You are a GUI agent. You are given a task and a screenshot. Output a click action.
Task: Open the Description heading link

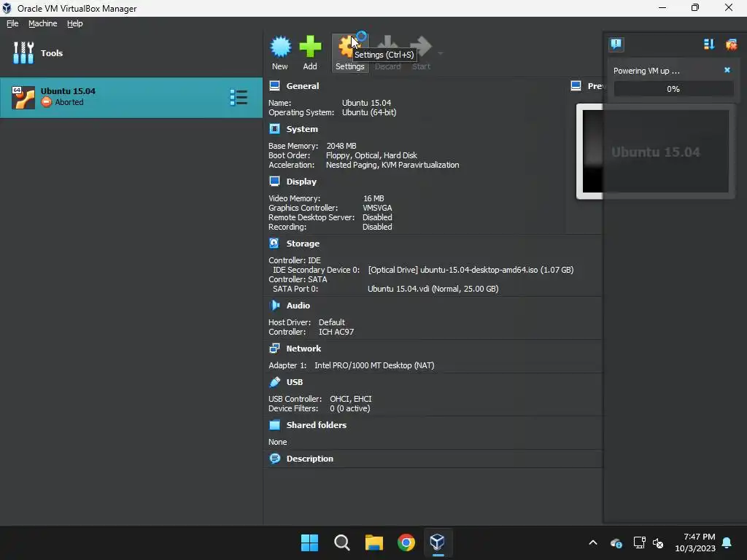click(x=309, y=459)
